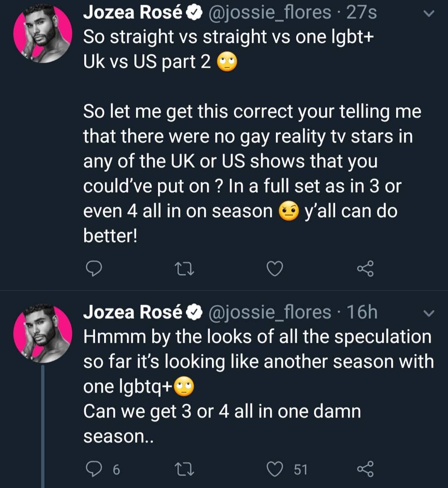This screenshot has width=448, height=488.
Task: Share the 16h tweet
Action: [365, 469]
